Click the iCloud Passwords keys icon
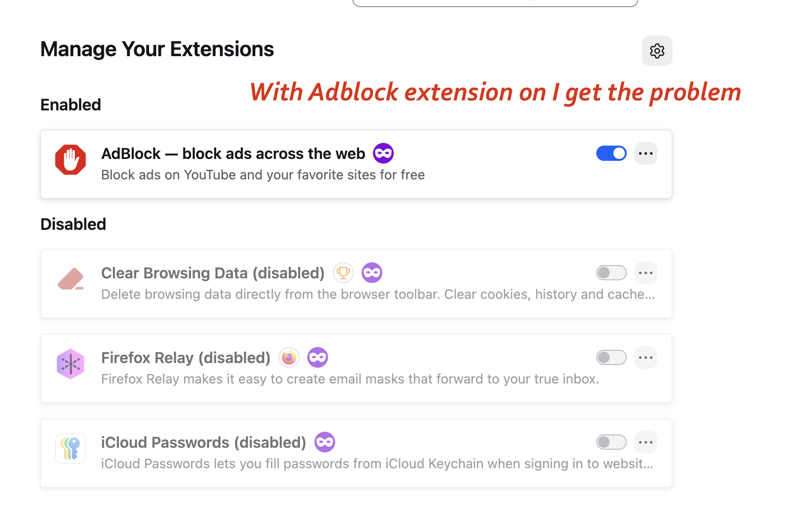This screenshot has height=532, width=802. (x=70, y=449)
